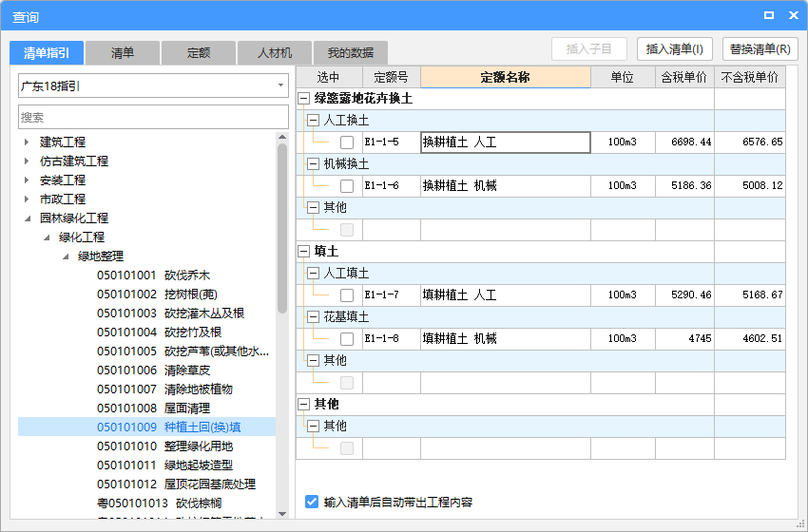
Task: Check the box for E1-1-6
Action: [347, 186]
